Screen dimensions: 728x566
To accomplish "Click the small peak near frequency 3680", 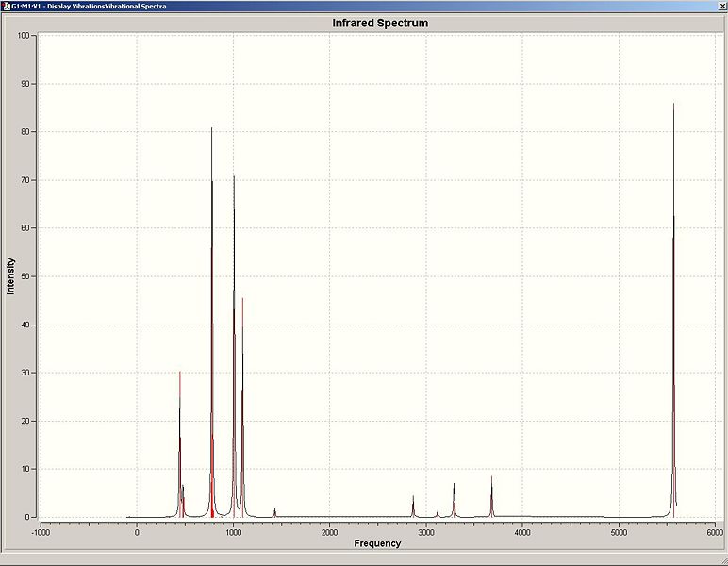I will coord(491,496).
